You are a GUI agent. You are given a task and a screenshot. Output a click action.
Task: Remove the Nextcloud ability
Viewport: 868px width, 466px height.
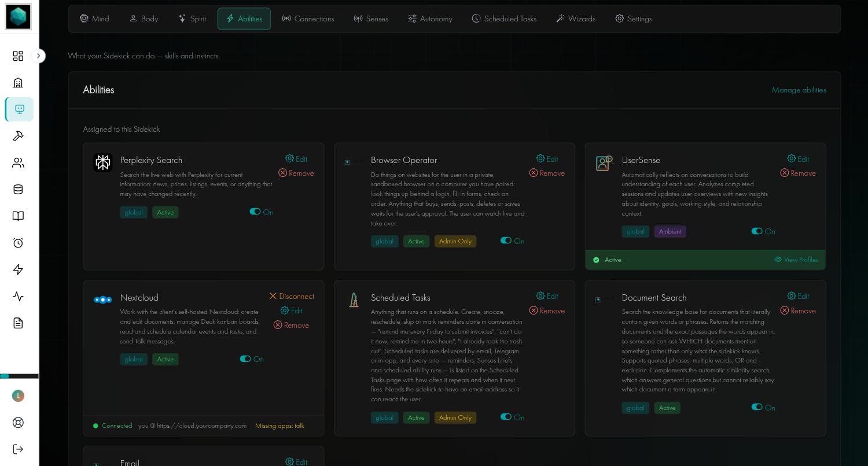tap(292, 325)
